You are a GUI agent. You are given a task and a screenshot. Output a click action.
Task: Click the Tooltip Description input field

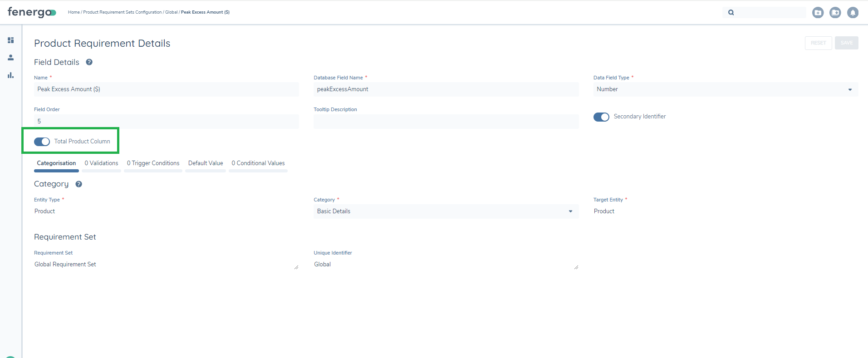click(446, 122)
